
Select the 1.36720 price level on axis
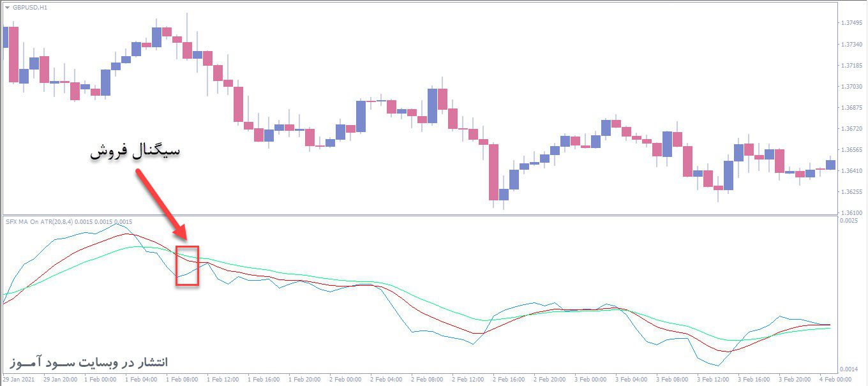coord(851,129)
